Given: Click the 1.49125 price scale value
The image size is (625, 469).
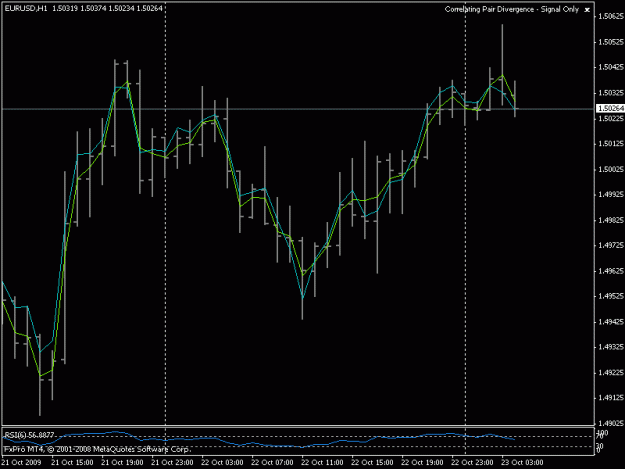Looking at the screenshot, I should point(611,398).
